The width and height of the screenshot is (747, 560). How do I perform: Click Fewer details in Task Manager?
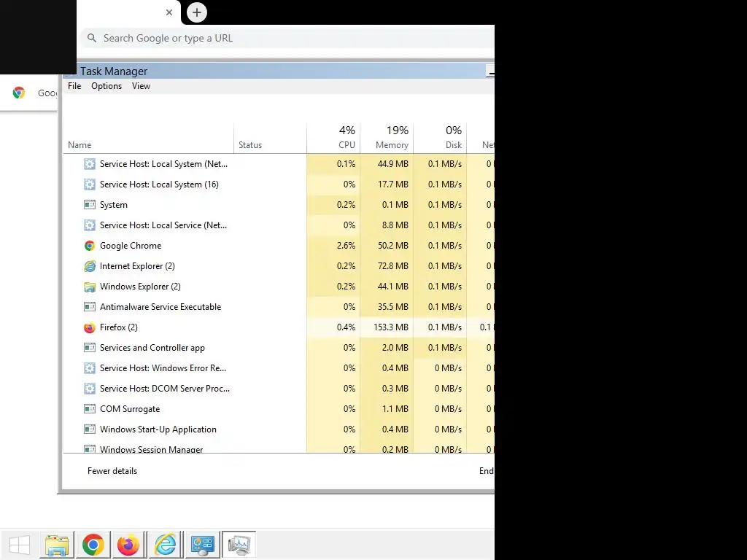112,471
